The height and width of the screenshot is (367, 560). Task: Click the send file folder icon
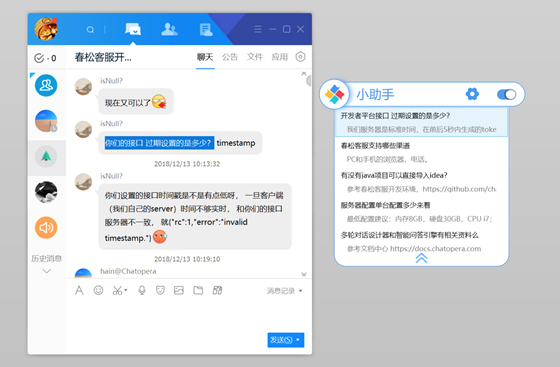click(x=198, y=290)
